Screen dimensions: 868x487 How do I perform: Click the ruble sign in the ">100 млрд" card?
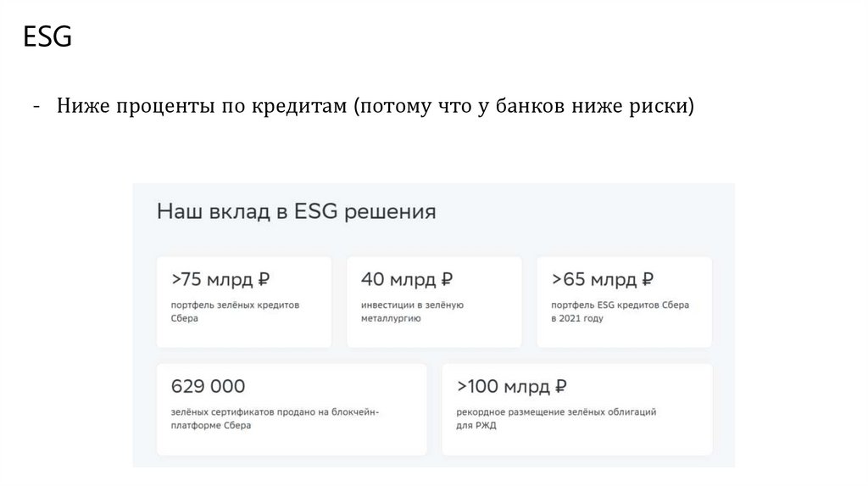[x=560, y=387]
